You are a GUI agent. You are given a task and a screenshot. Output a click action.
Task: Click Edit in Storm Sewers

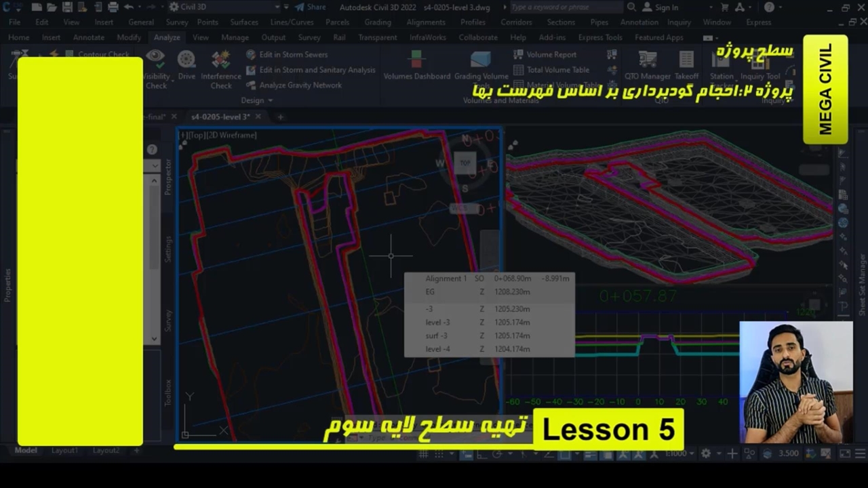click(293, 54)
